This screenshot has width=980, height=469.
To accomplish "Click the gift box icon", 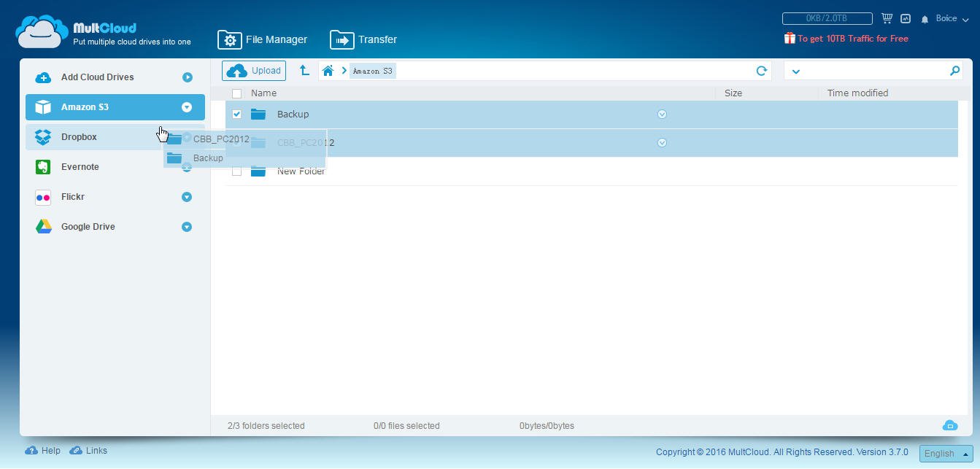I will point(790,38).
